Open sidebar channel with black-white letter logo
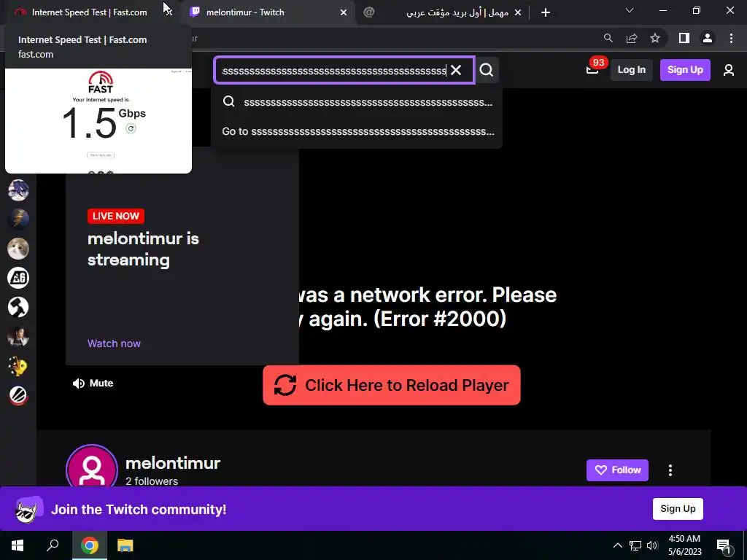The image size is (747, 560). pos(18,278)
